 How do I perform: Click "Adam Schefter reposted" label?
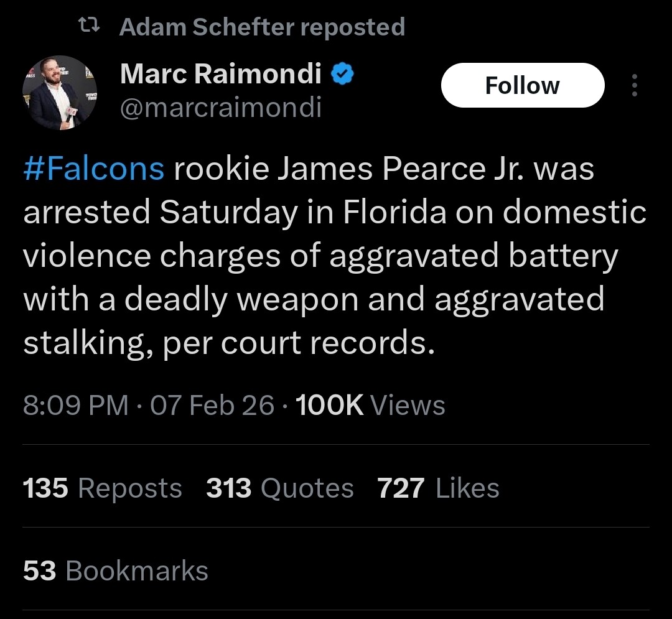pyautogui.click(x=262, y=27)
